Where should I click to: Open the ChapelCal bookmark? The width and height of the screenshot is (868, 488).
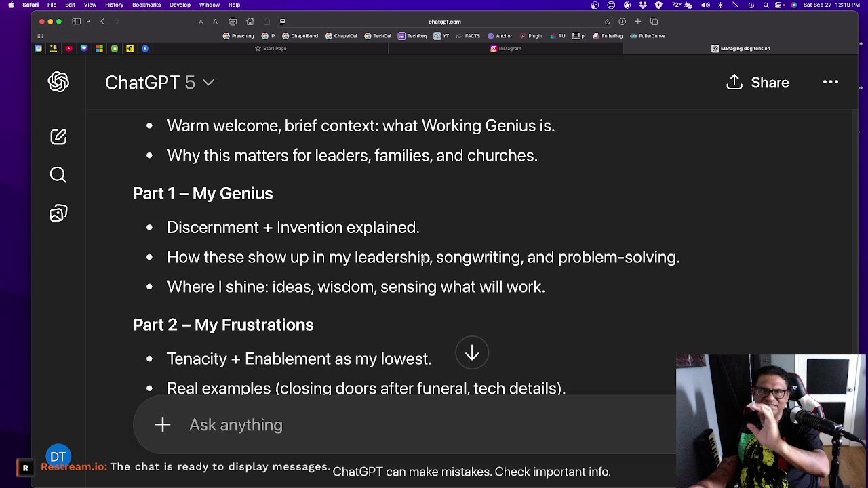click(x=341, y=36)
